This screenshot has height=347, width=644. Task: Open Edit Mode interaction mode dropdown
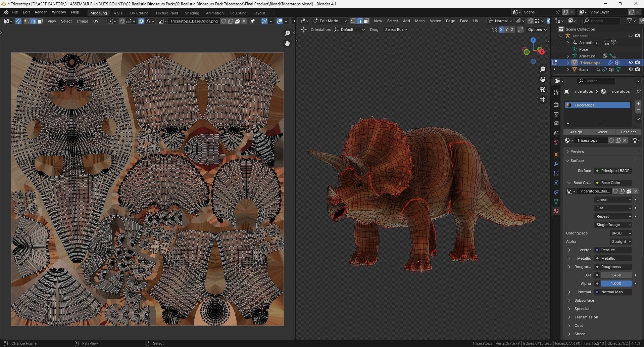(x=330, y=21)
